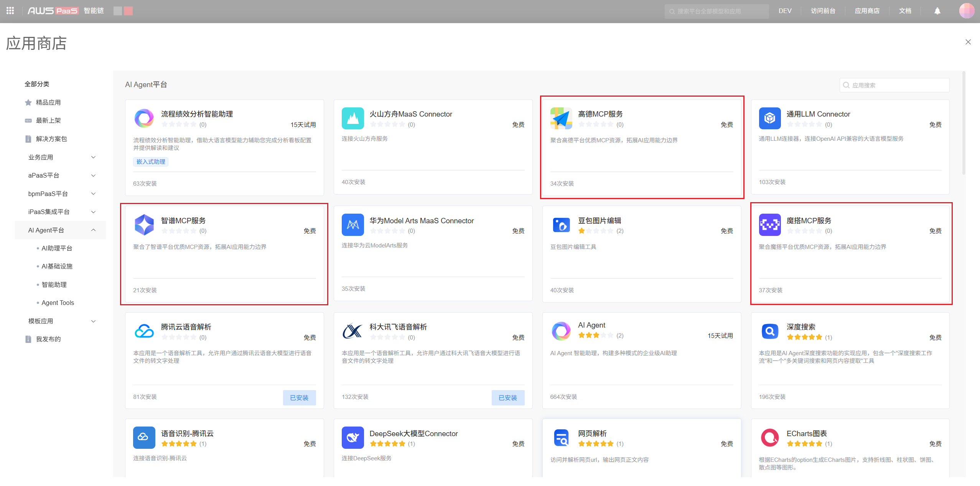
Task: Click 已安装 button on 科大讯飞语音解析
Action: [x=508, y=398]
